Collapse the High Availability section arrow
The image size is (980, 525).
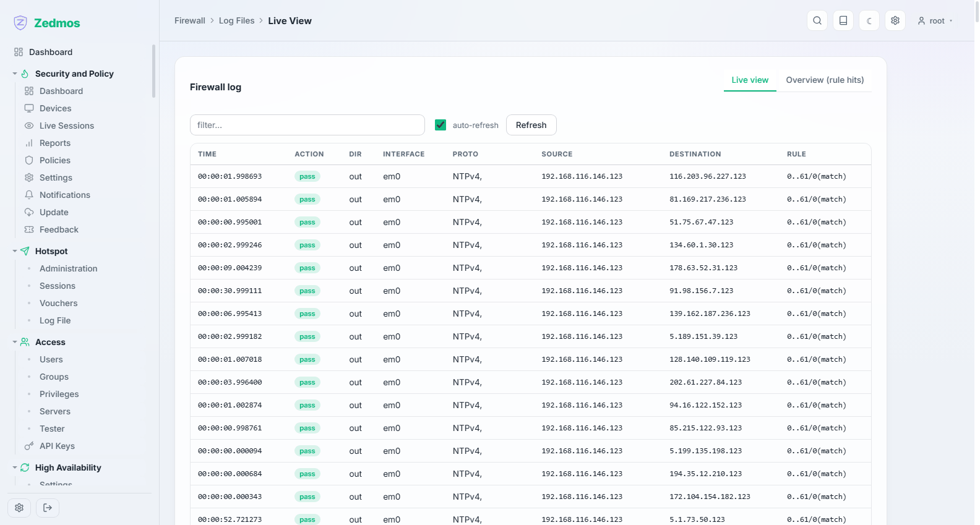[15, 467]
